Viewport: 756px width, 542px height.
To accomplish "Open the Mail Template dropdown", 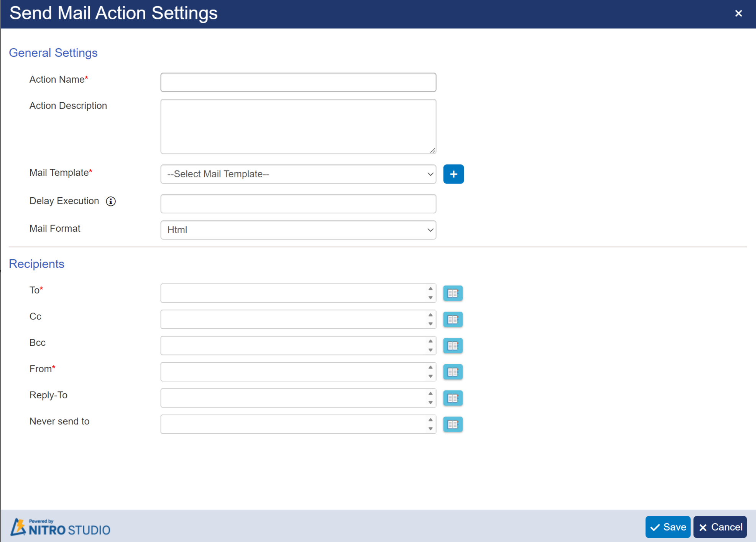I will click(x=298, y=174).
